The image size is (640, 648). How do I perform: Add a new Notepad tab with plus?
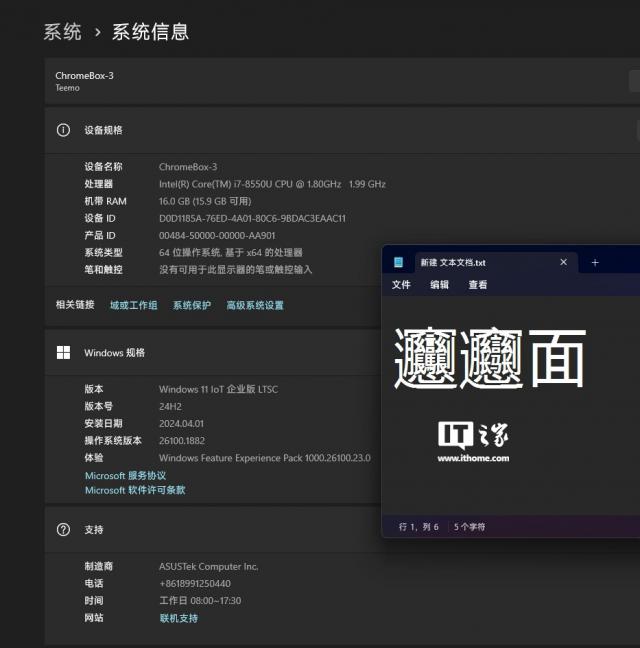(x=595, y=262)
